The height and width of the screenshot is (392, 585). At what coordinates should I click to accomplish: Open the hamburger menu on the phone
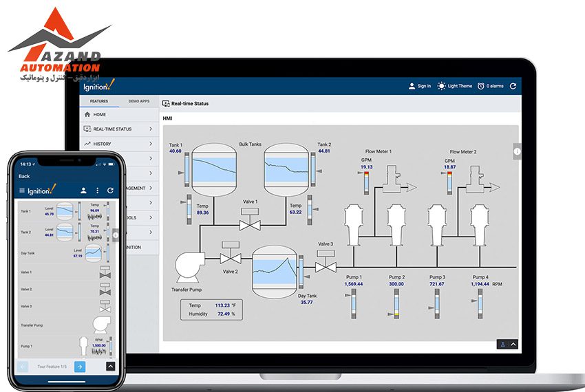pos(22,190)
